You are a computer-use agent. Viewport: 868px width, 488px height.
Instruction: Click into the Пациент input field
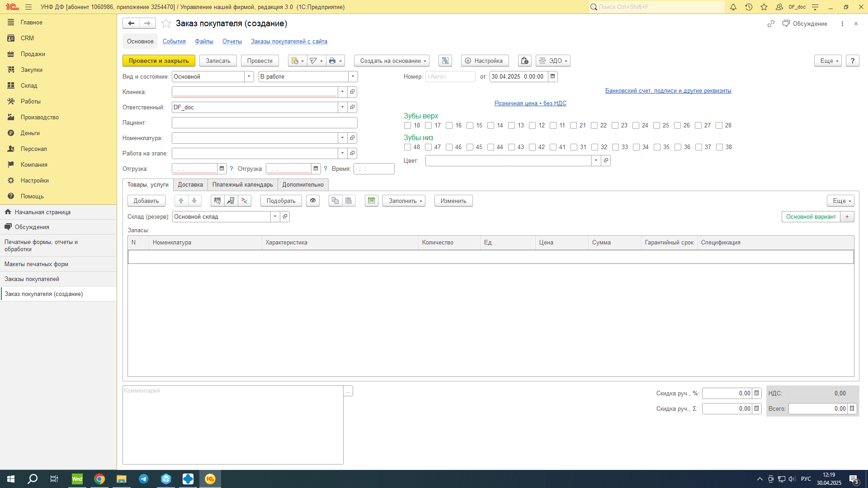pos(264,122)
